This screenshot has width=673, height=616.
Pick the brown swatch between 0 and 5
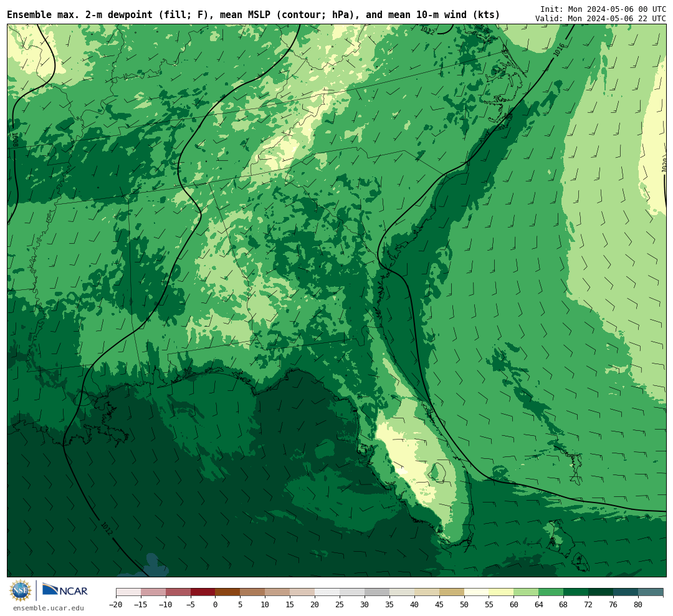pyautogui.click(x=228, y=592)
